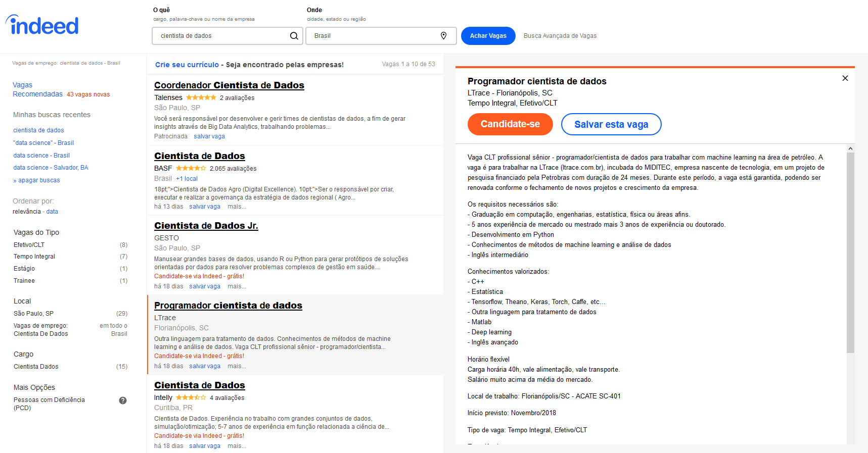Click the location pin icon
Image resolution: width=868 pixels, height=453 pixels.
443,36
